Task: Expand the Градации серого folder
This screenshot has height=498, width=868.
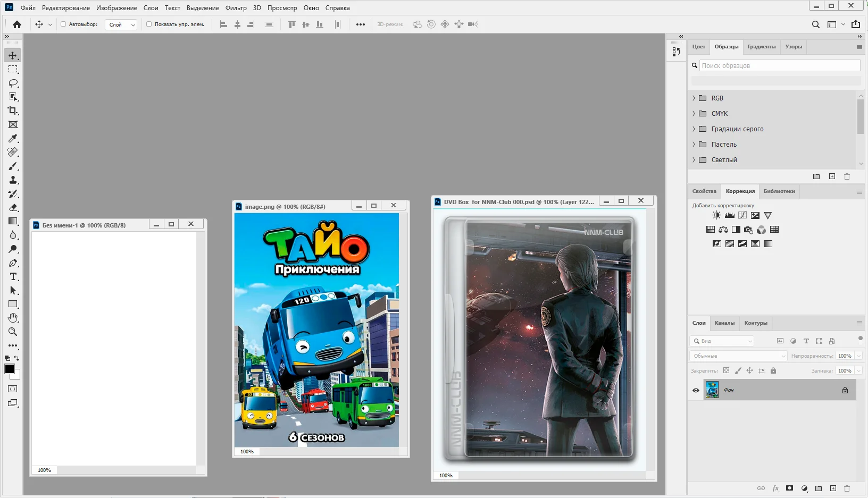Action: (694, 129)
